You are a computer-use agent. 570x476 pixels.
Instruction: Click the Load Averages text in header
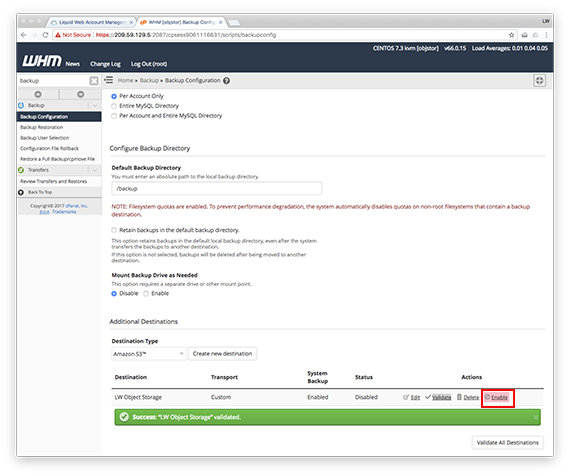tap(510, 48)
